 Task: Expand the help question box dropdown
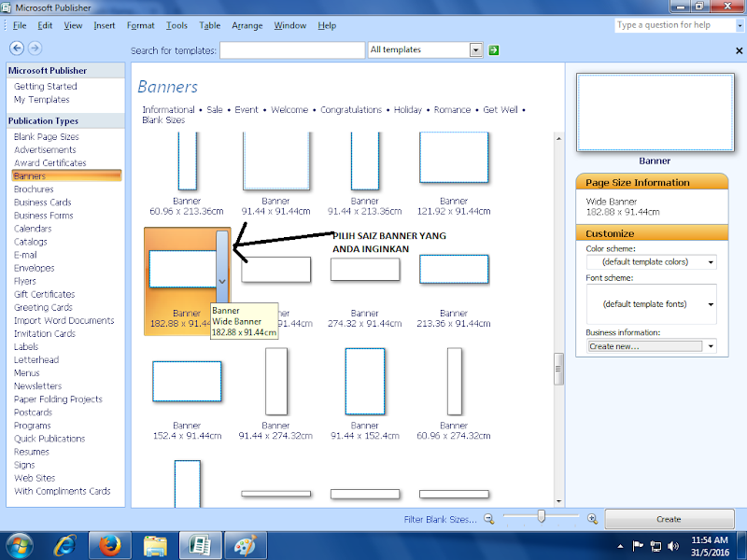(740, 25)
